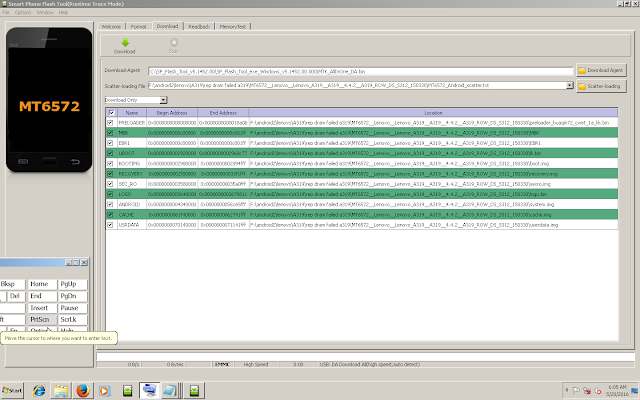This screenshot has width=640, height=400.
Task: Click the Stop icon in toolbar
Action: coord(174,42)
